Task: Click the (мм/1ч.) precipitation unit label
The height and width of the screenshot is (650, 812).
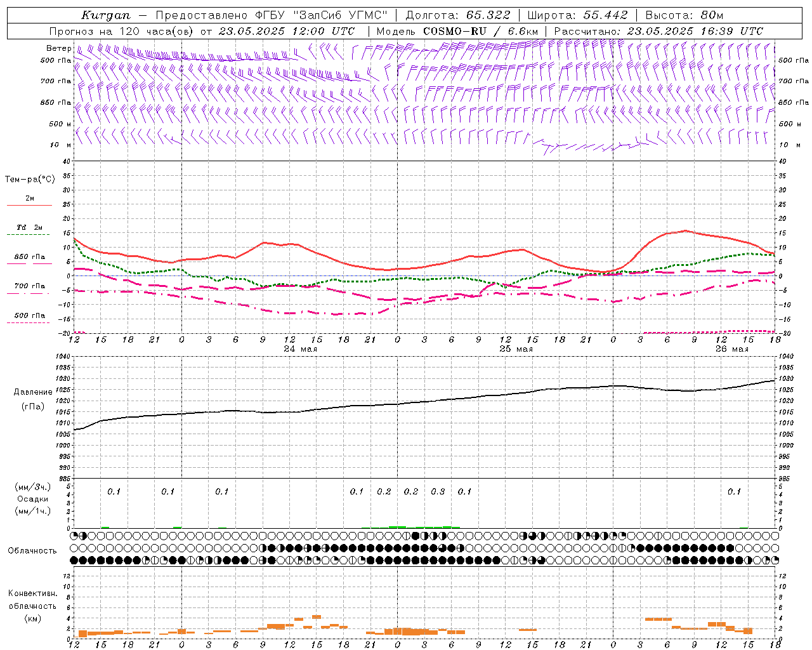Action: click(x=33, y=511)
